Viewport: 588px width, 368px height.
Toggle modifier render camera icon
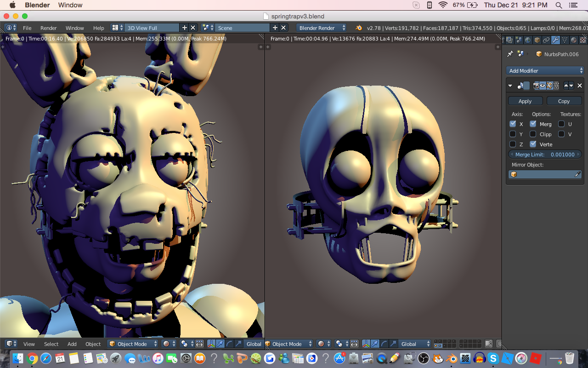(x=536, y=86)
